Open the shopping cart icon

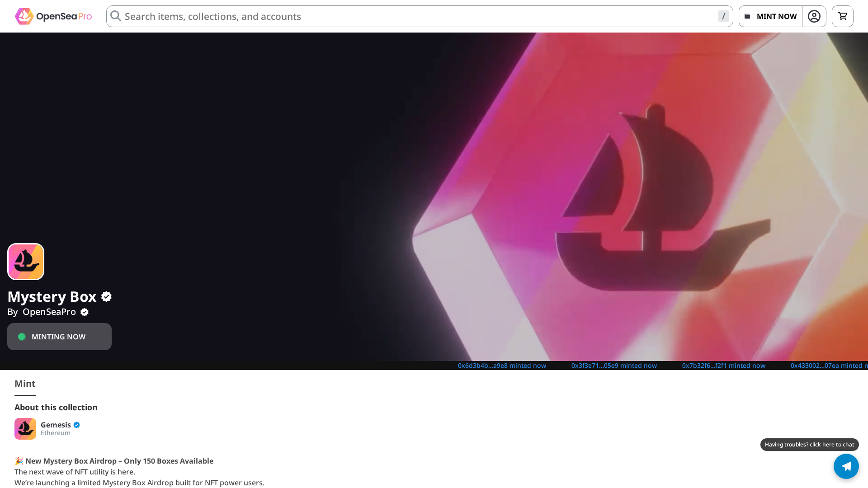tap(843, 16)
